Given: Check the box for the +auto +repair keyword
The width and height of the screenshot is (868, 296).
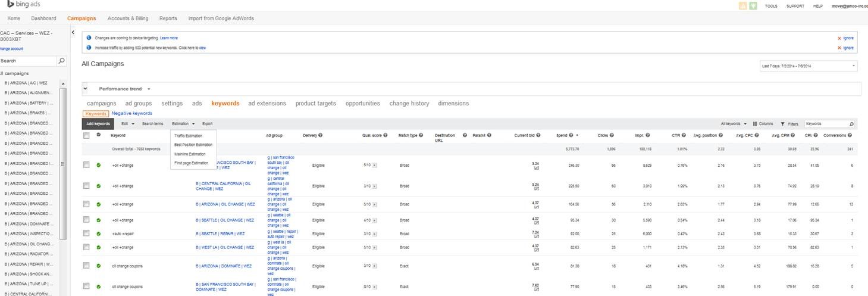Looking at the screenshot, I should (86, 233).
